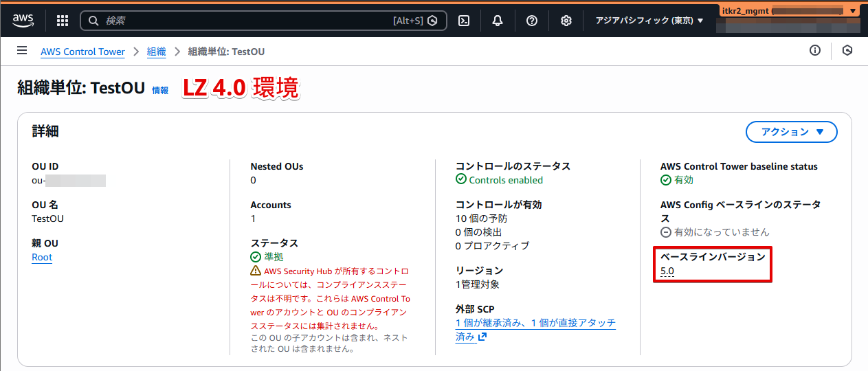The image size is (868, 371).
Task: Focus the 検索 search input field
Action: [x=247, y=21]
